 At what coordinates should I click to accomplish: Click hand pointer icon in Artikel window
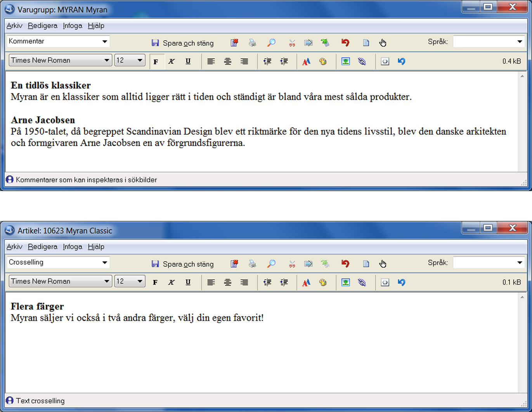(383, 264)
